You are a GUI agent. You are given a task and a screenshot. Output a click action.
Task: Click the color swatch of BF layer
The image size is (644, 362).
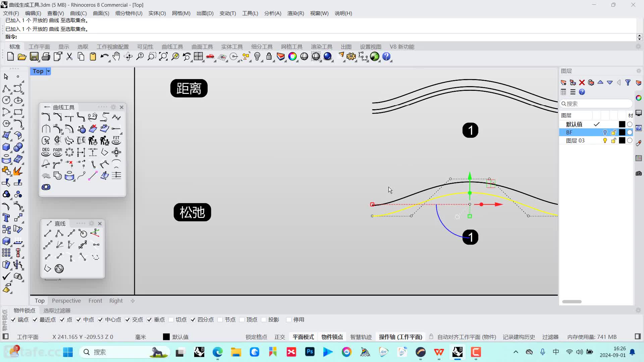coord(622,132)
